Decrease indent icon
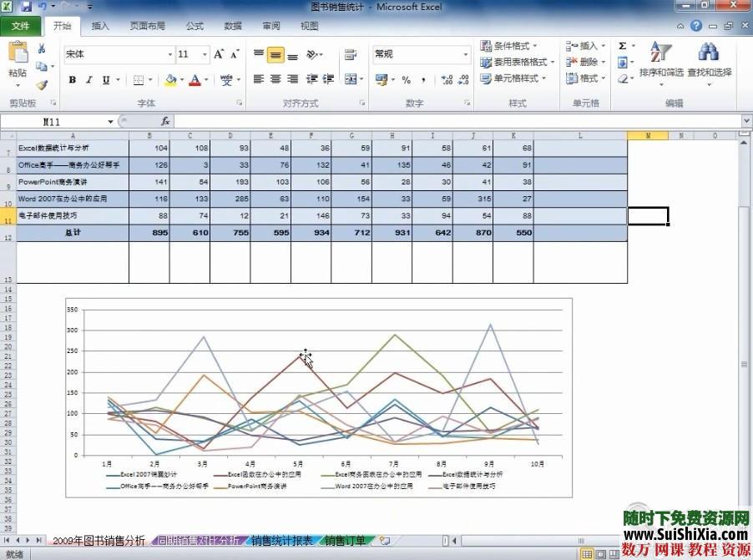 (312, 79)
